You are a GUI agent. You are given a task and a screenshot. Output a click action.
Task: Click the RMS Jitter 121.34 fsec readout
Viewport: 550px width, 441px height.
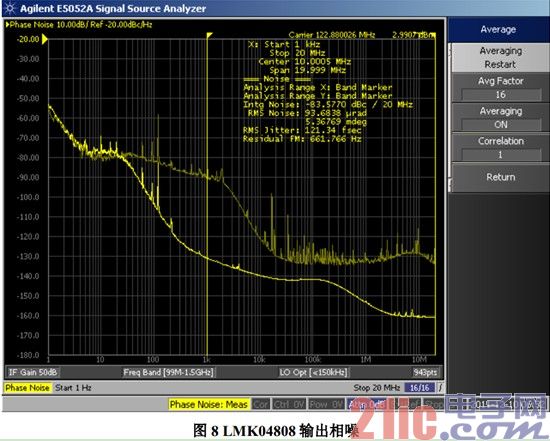(x=302, y=130)
